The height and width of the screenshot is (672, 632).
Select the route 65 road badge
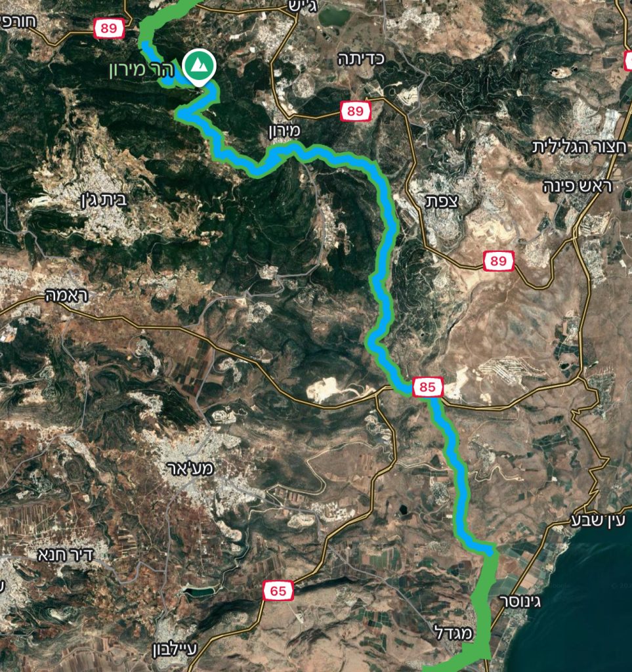(278, 591)
